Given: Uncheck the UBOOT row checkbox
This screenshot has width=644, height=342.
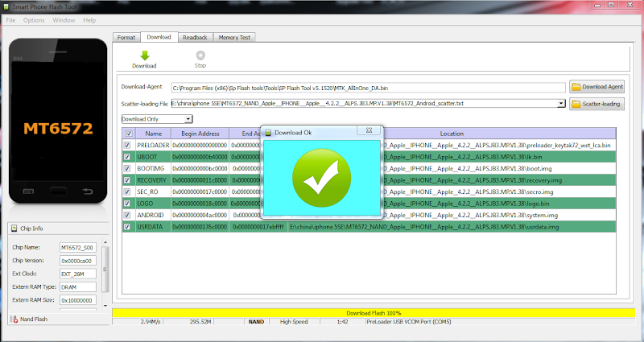Looking at the screenshot, I should [127, 156].
